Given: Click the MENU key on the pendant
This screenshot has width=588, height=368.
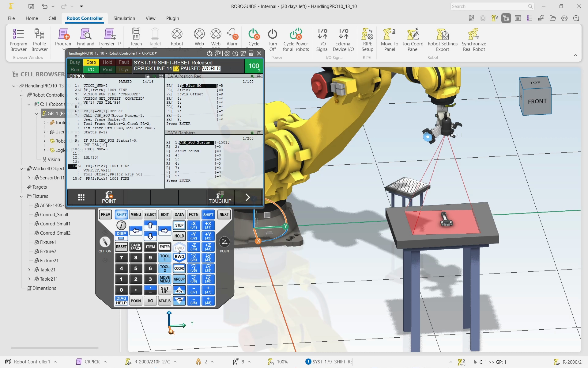Looking at the screenshot, I should click(x=136, y=215).
